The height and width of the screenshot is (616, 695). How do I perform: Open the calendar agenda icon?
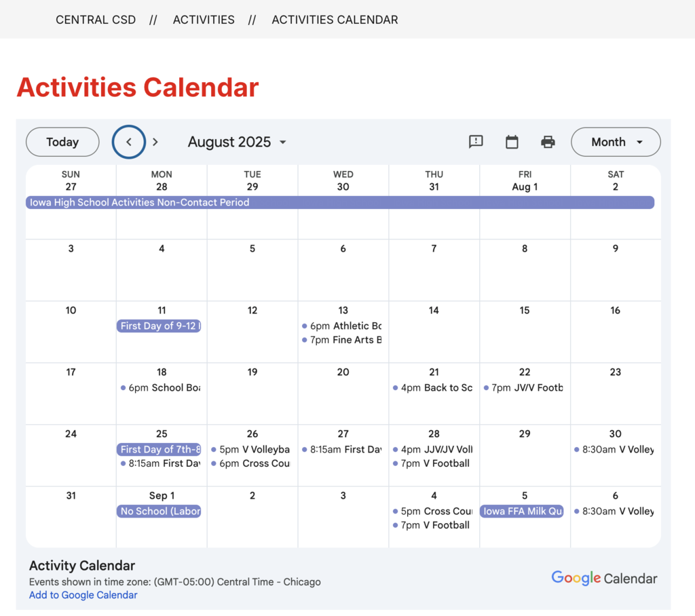pos(512,142)
